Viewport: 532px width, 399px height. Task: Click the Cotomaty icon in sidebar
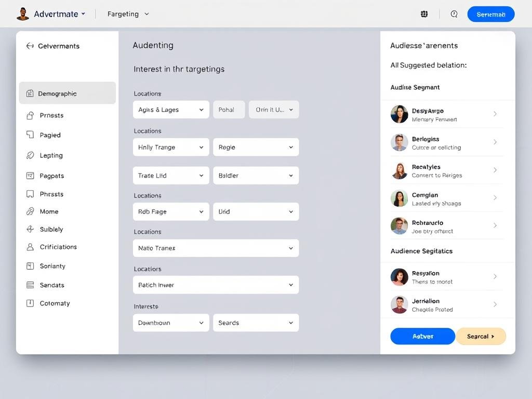click(x=30, y=303)
